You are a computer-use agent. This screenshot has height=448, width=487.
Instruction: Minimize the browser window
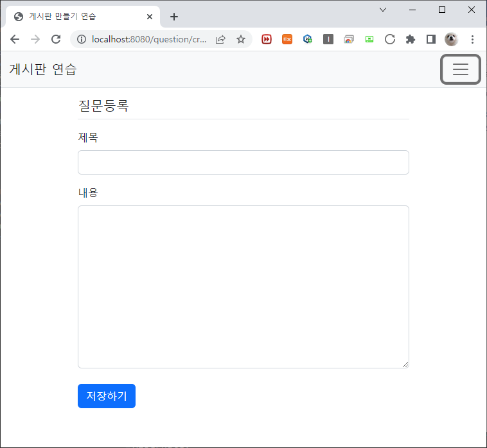[412, 10]
